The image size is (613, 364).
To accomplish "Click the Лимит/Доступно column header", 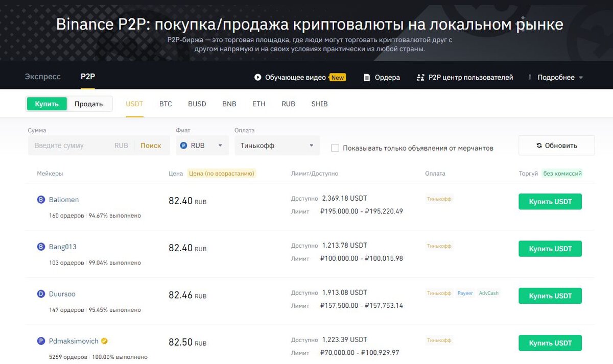I will (314, 174).
